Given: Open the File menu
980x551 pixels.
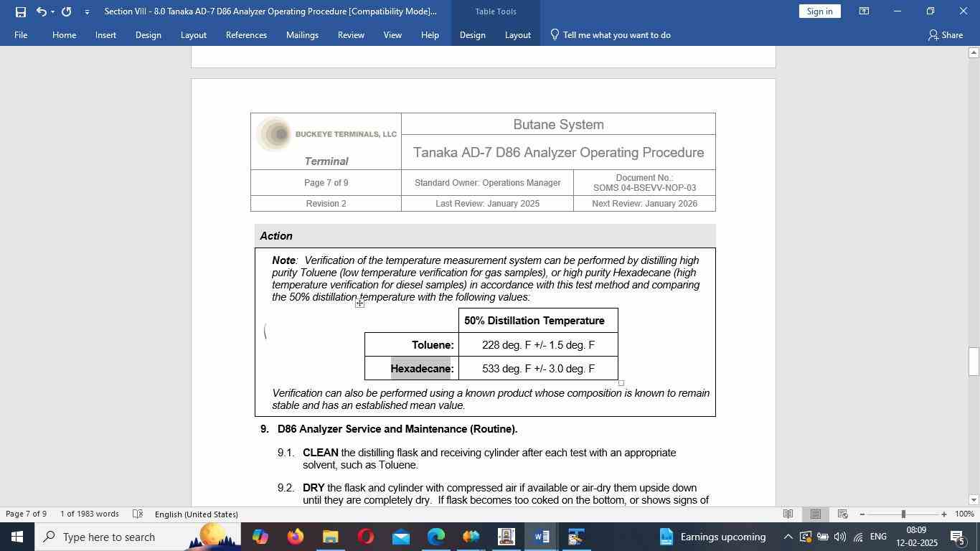Looking at the screenshot, I should pos(21,35).
